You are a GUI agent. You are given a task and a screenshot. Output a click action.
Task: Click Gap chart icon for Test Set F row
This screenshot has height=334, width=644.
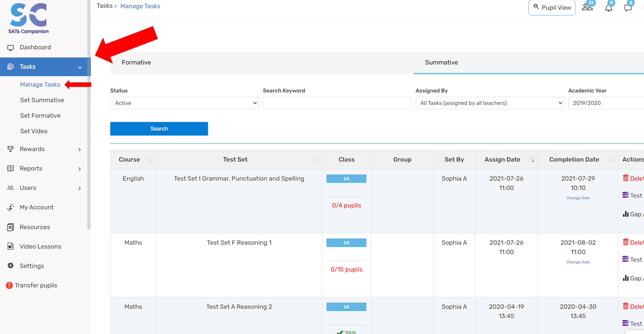tap(625, 278)
